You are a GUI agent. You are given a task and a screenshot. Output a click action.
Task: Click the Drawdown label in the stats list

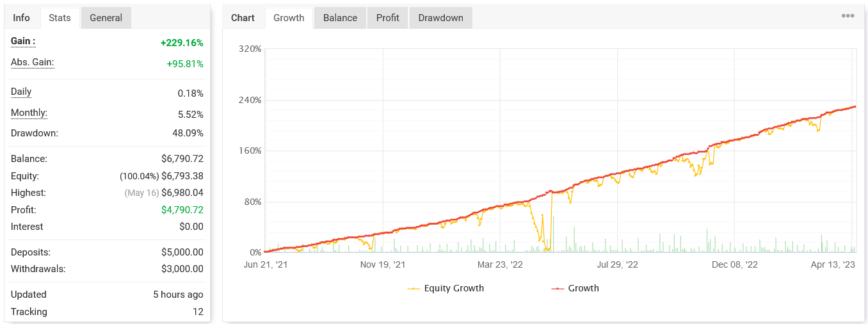(x=35, y=133)
